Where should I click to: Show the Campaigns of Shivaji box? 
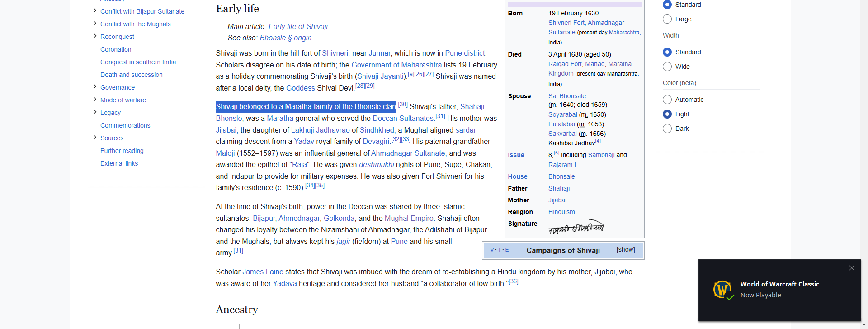(x=625, y=250)
